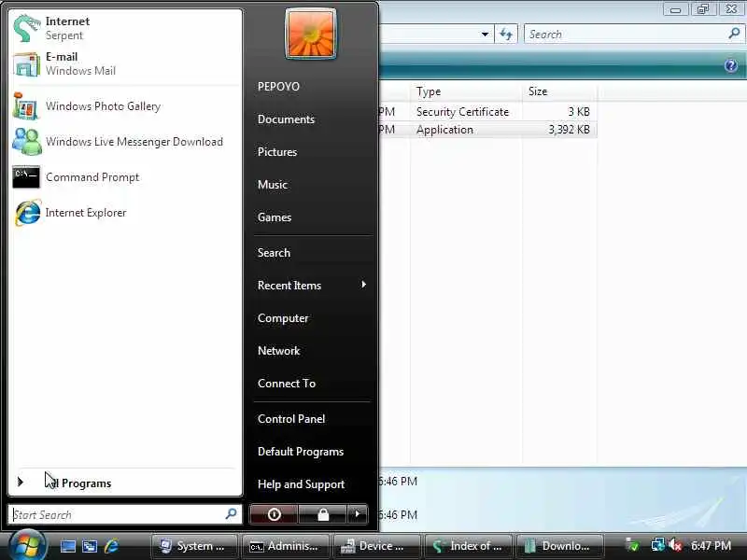
Task: Launch Windows Mail from E-mail icon
Action: (x=26, y=63)
